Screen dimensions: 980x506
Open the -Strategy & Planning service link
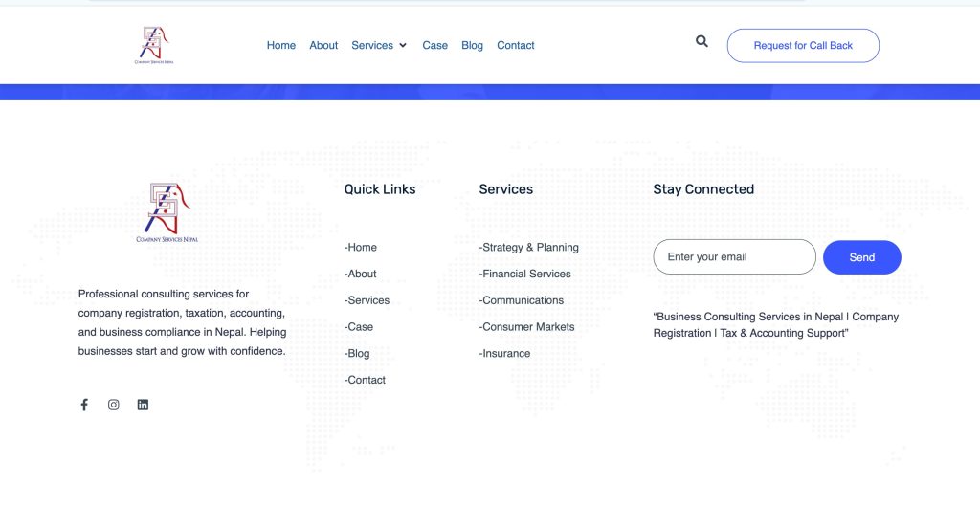point(528,248)
